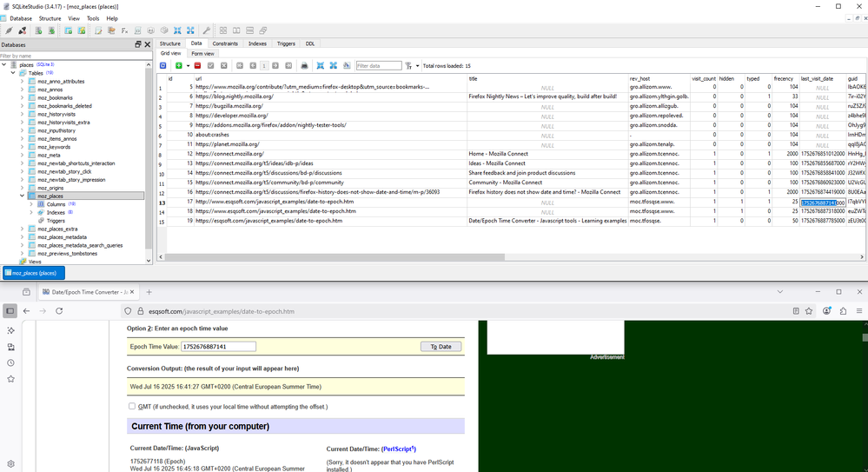Expand the Columns node under moz_places
This screenshot has width=868, height=472.
31,204
